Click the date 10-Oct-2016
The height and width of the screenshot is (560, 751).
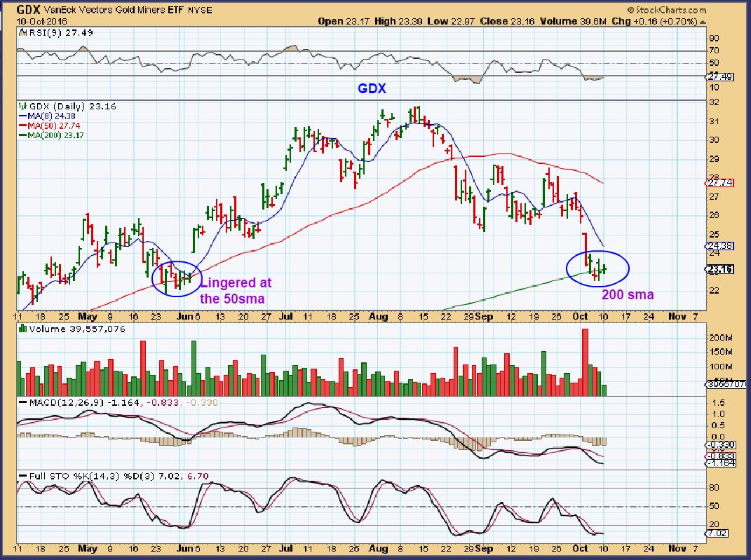point(41,22)
